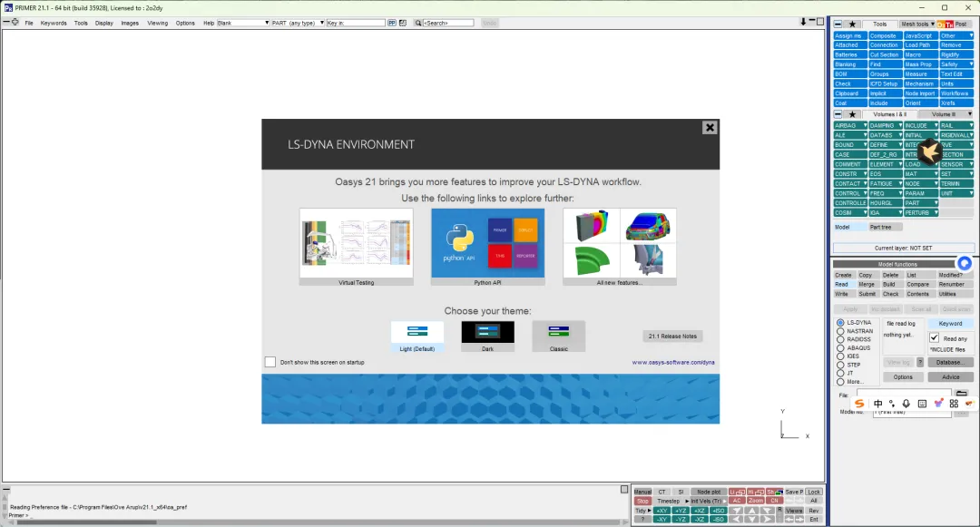The width and height of the screenshot is (980, 527).
Task: Click the Lock view button
Action: click(814, 492)
